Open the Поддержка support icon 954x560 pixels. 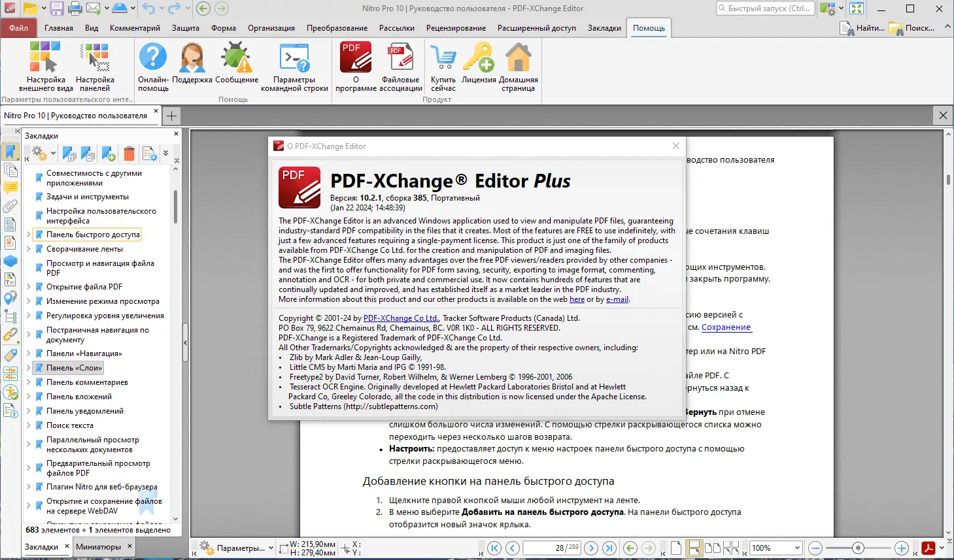(192, 63)
